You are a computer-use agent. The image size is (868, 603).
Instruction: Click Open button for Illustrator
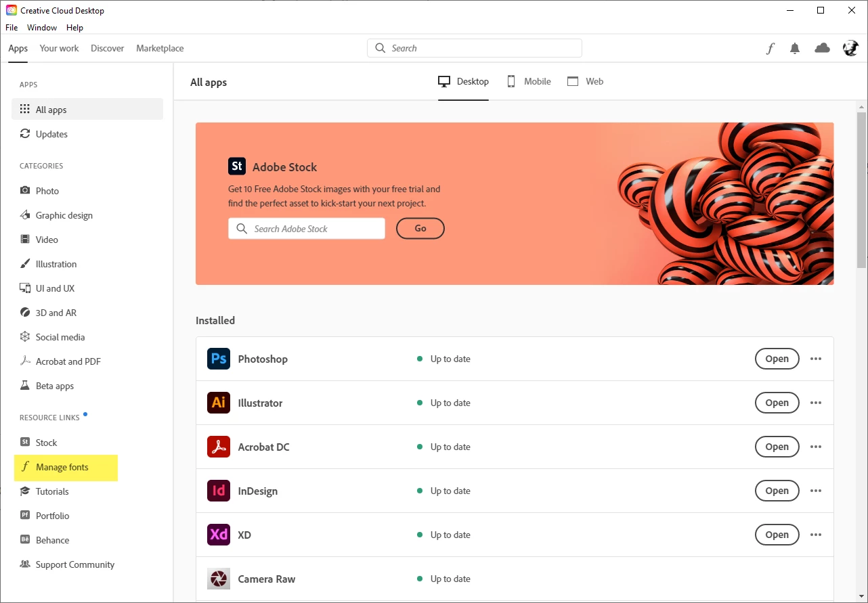pyautogui.click(x=777, y=403)
